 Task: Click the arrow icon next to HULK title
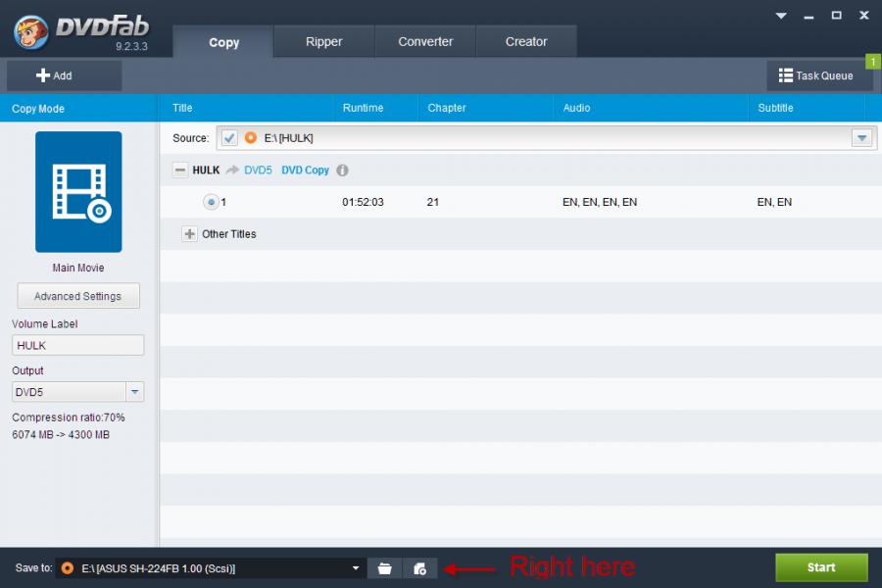(x=232, y=170)
